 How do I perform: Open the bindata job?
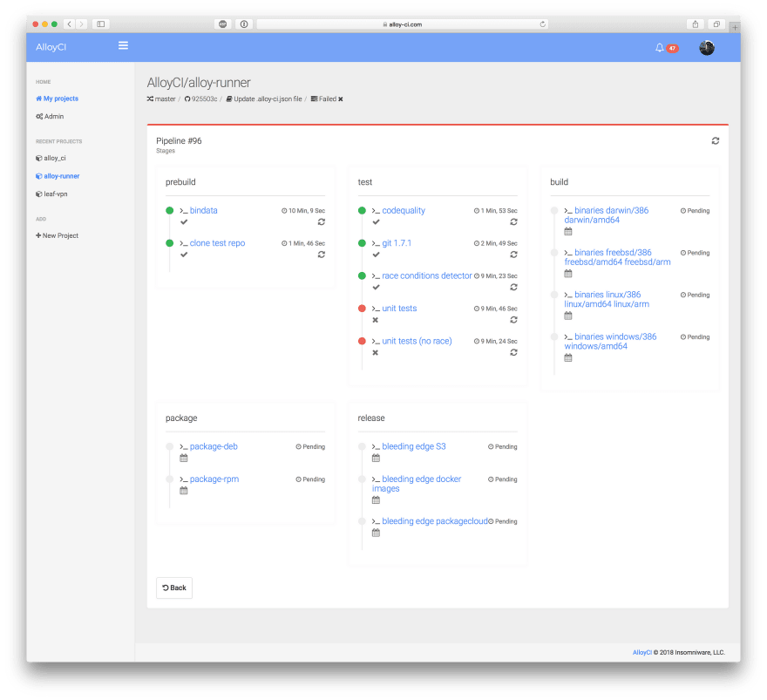[203, 210]
